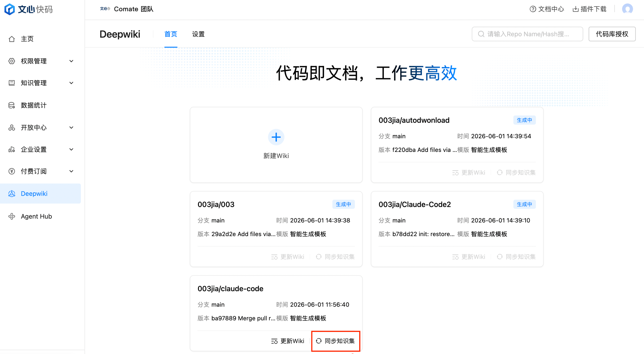Click the 文心快码 logo icon
The height and width of the screenshot is (354, 644).
coord(9,9)
